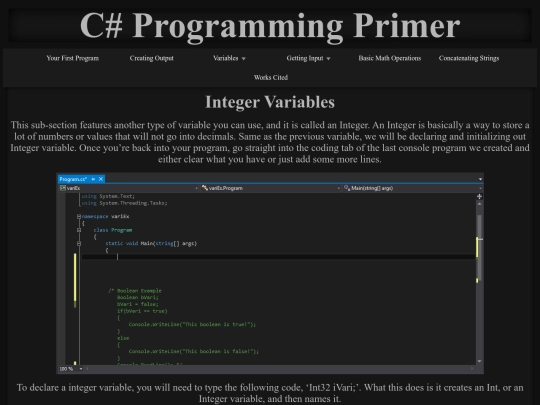Toggle the pin icon on the Program.cs tab
Screen dimensions: 540x405
(93, 179)
